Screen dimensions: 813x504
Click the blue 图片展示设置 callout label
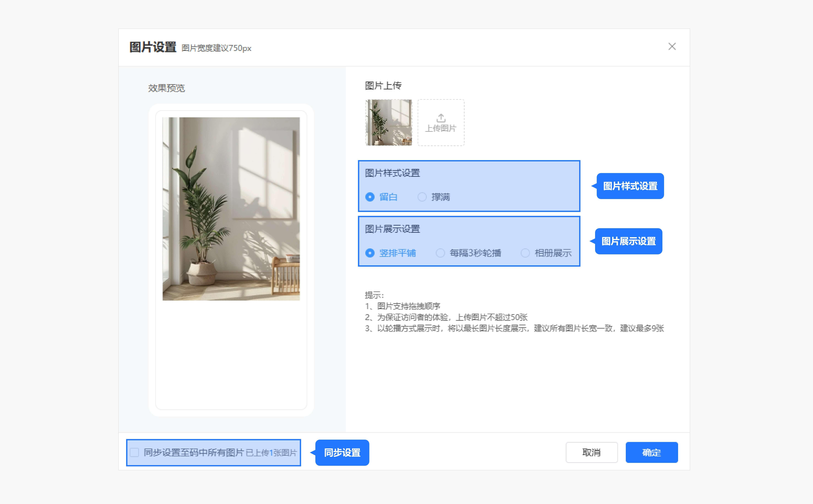(629, 241)
